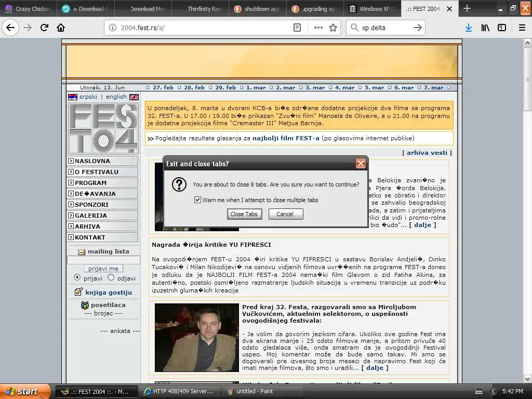Click the 7. mar date link
The height and width of the screenshot is (399, 532).
tap(433, 87)
